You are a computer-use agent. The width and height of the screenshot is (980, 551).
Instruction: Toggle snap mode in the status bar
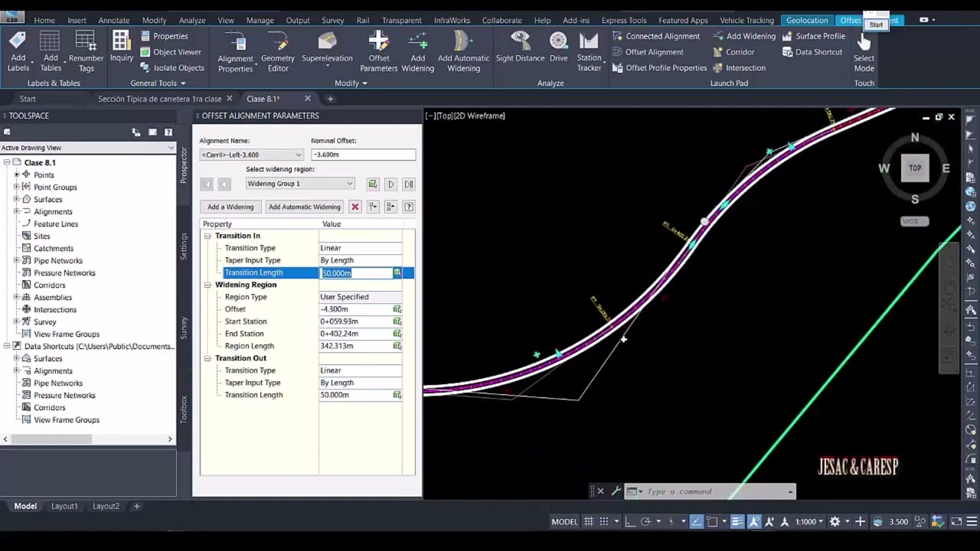pyautogui.click(x=604, y=522)
